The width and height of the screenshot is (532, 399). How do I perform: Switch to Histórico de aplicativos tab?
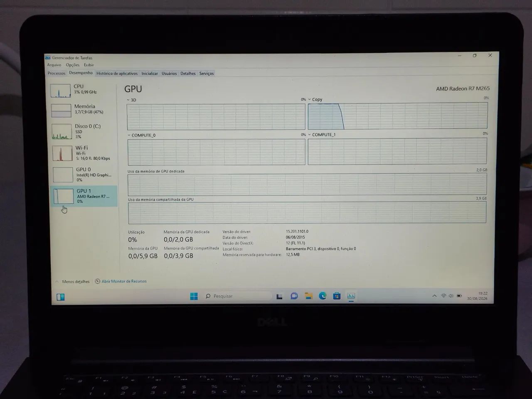117,74
